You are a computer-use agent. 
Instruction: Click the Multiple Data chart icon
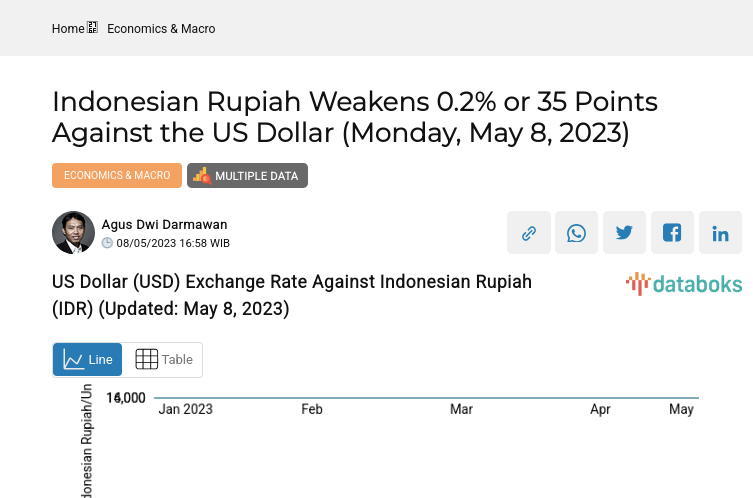(x=202, y=176)
